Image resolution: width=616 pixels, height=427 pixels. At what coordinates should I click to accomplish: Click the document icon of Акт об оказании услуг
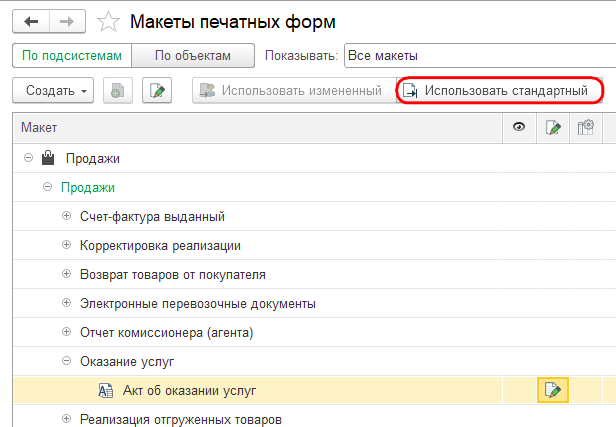point(106,391)
